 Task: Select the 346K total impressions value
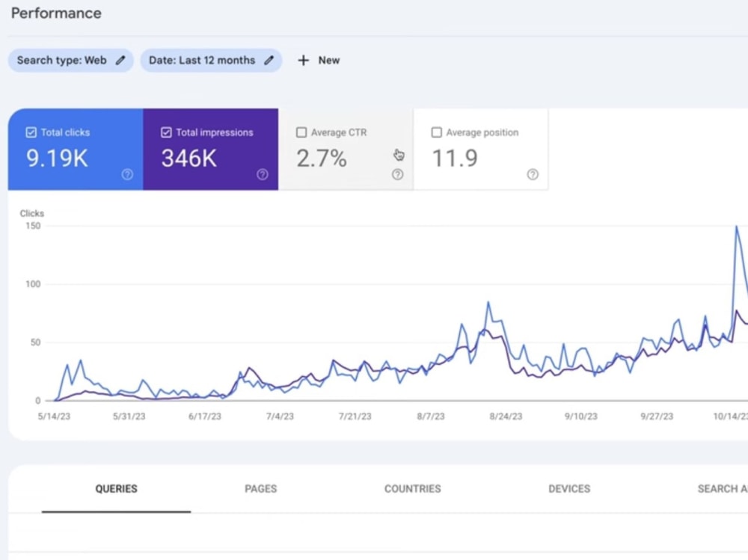189,158
